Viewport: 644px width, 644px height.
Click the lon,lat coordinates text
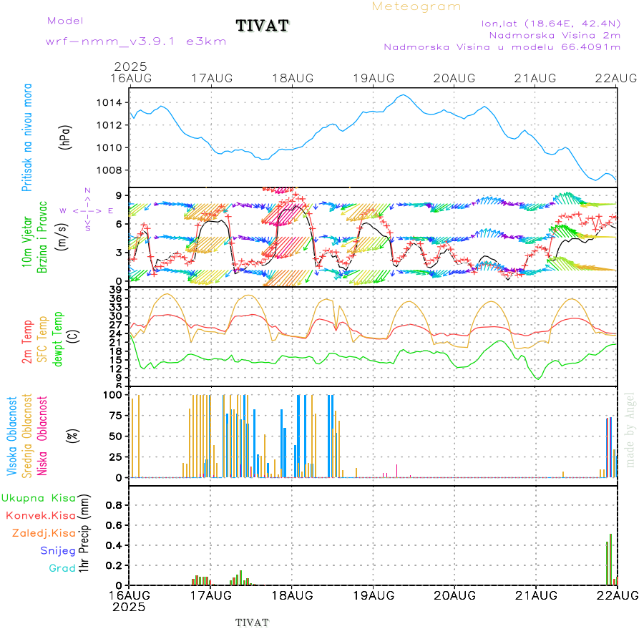(x=551, y=23)
